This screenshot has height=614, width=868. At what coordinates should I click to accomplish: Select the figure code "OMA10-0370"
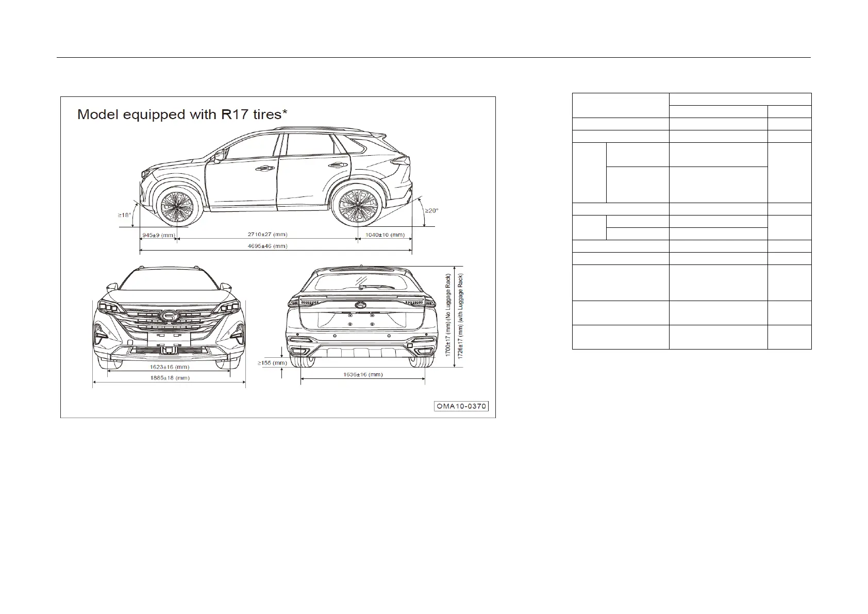(x=461, y=406)
